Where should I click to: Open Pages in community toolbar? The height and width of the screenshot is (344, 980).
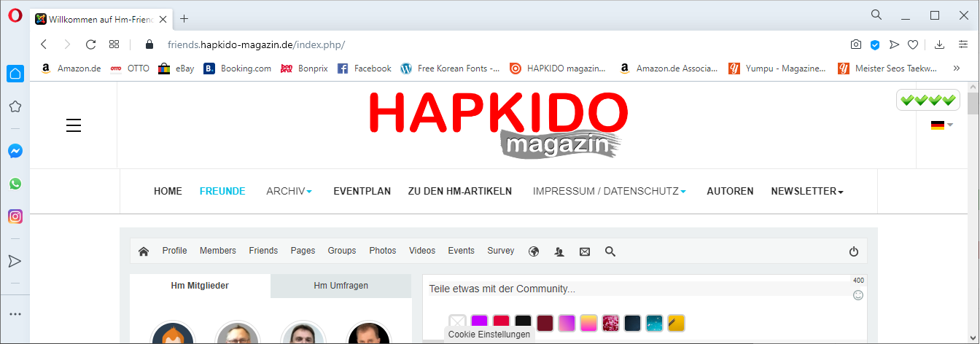(303, 251)
